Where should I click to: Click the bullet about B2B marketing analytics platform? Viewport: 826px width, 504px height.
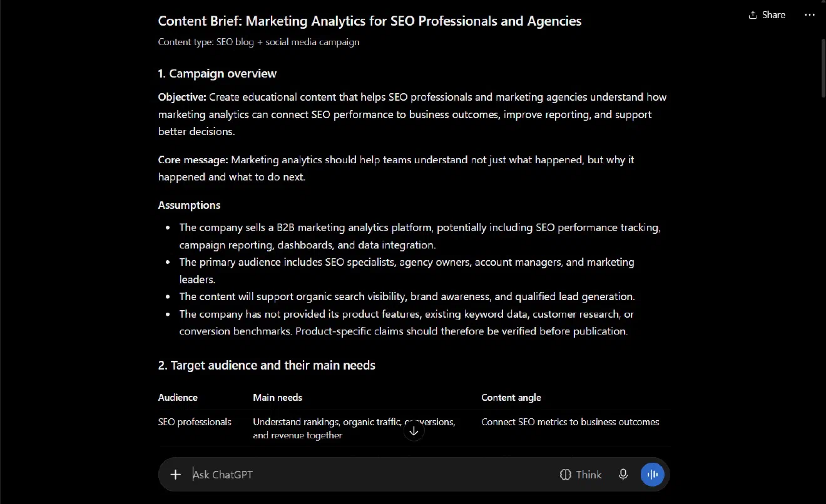pyautogui.click(x=420, y=236)
